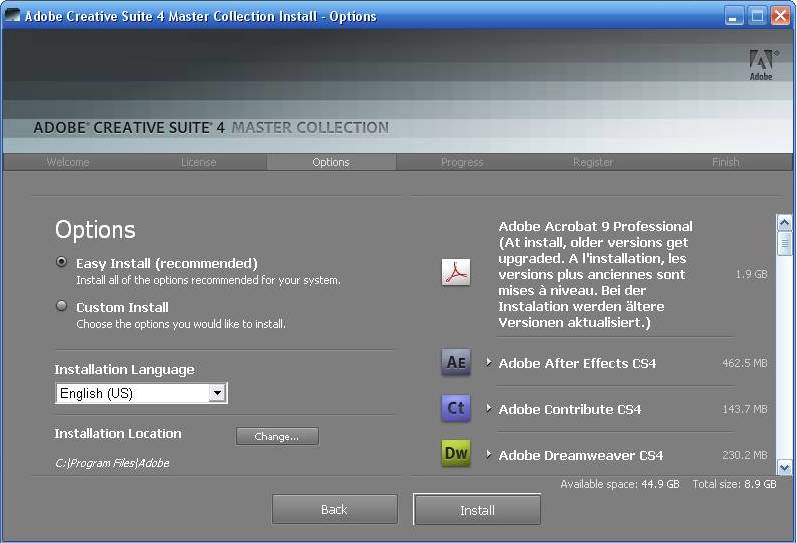Select the Custom Install radio button

pyautogui.click(x=62, y=306)
